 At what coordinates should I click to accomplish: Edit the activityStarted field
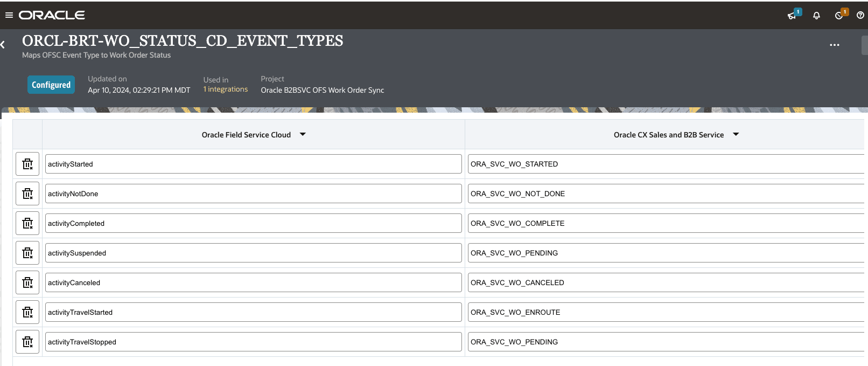(254, 164)
